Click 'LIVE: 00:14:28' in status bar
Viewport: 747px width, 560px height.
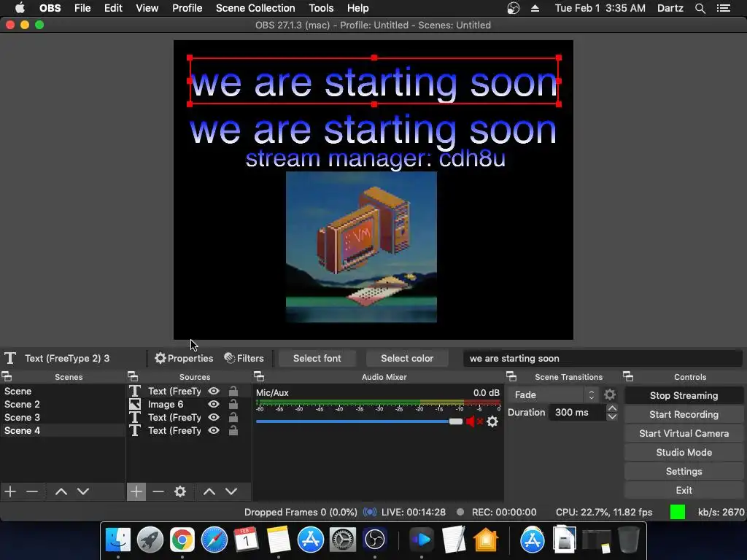point(414,513)
